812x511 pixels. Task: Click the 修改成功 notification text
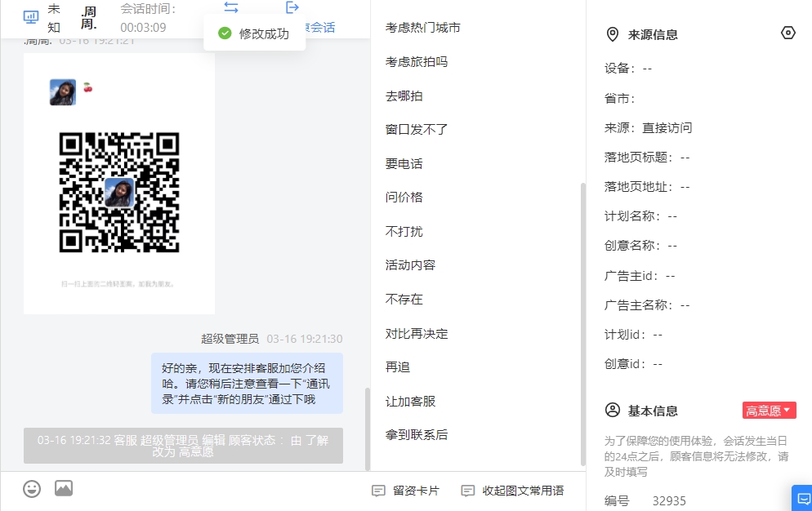pyautogui.click(x=264, y=33)
